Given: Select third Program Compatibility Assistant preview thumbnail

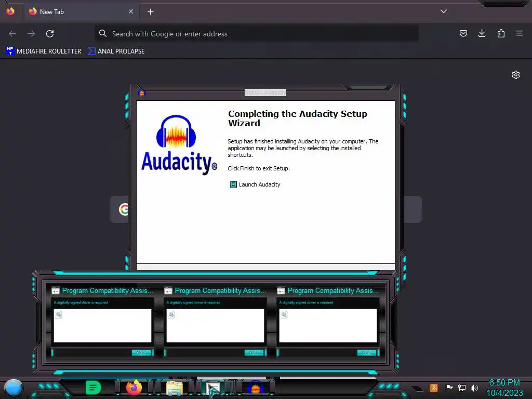Looking at the screenshot, I should tap(328, 321).
